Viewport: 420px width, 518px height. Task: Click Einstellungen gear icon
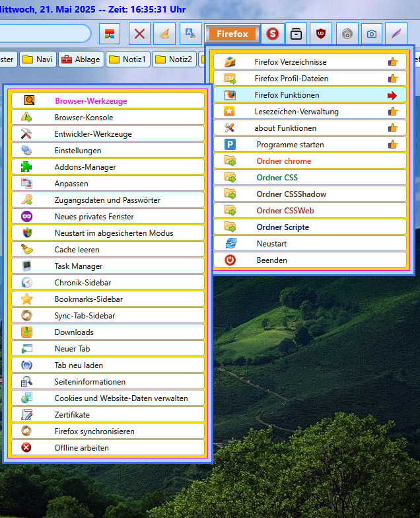point(26,151)
